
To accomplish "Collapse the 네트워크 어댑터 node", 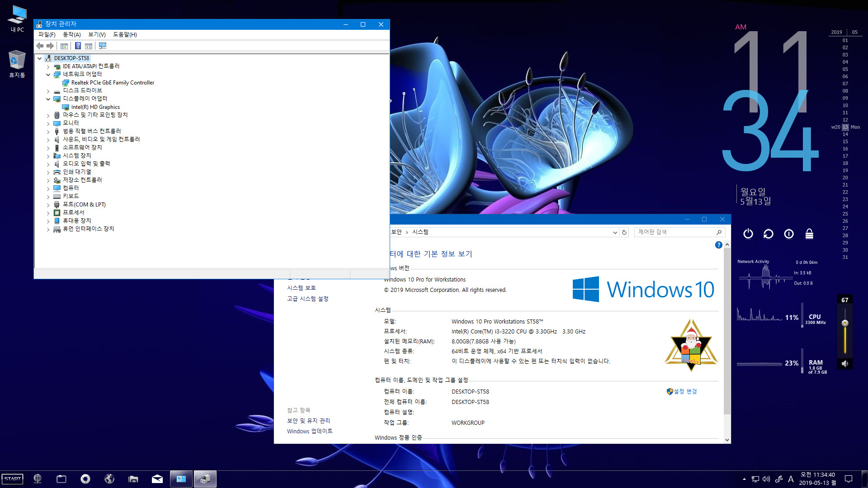I will 48,75.
